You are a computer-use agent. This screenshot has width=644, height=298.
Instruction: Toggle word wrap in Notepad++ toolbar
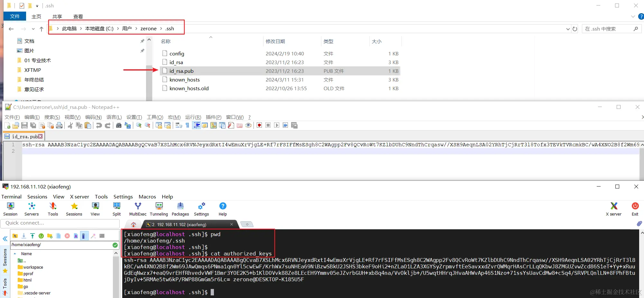point(179,125)
